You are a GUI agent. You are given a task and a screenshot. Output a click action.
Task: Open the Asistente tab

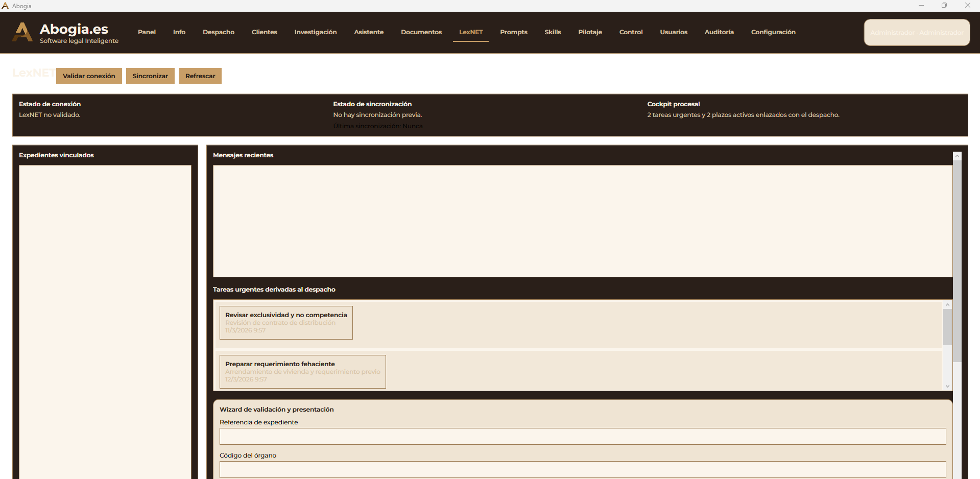tap(368, 32)
